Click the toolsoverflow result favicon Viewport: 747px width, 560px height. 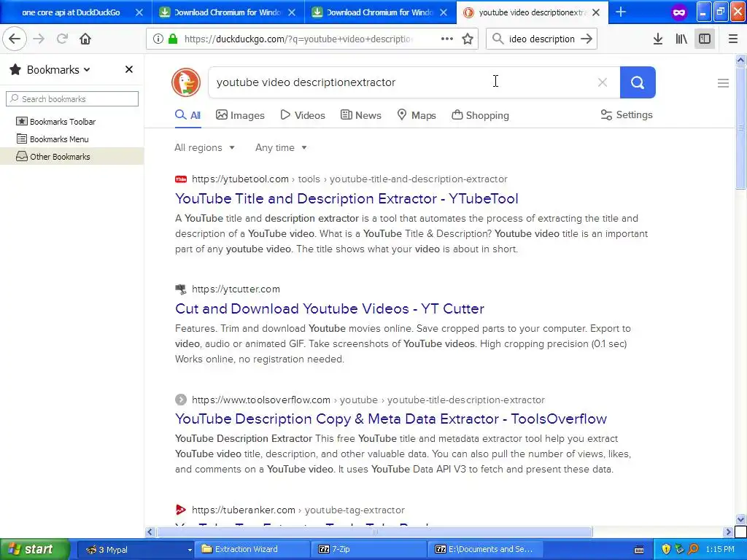[181, 400]
